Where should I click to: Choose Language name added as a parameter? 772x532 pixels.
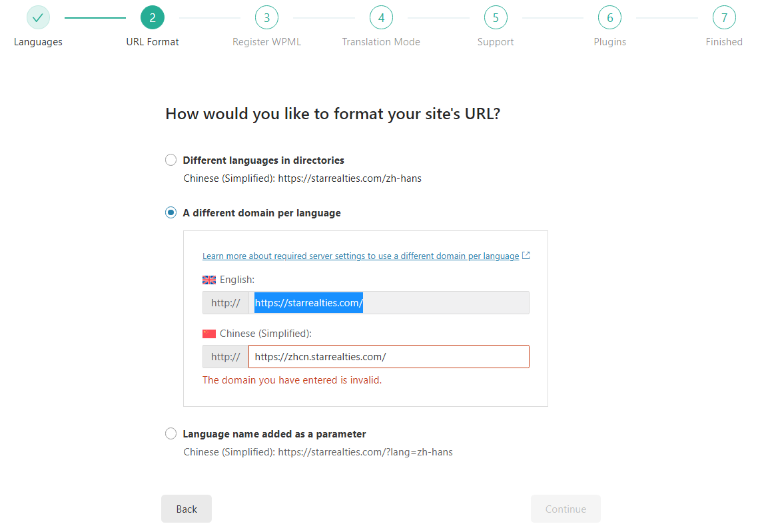pos(171,433)
